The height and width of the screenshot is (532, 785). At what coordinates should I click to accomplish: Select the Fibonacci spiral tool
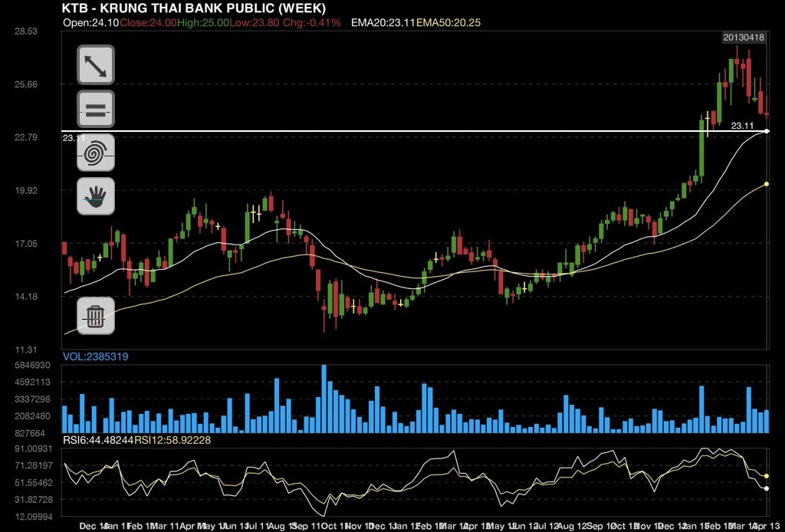click(96, 153)
